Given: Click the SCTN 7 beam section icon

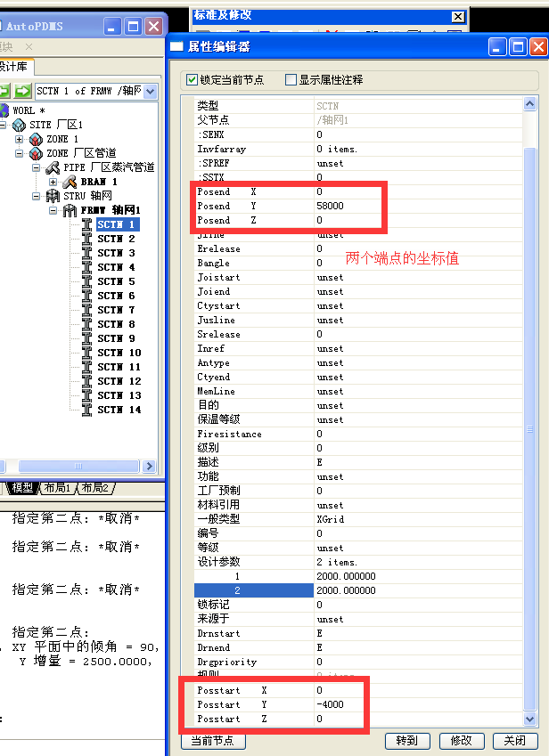Looking at the screenshot, I should [86, 310].
